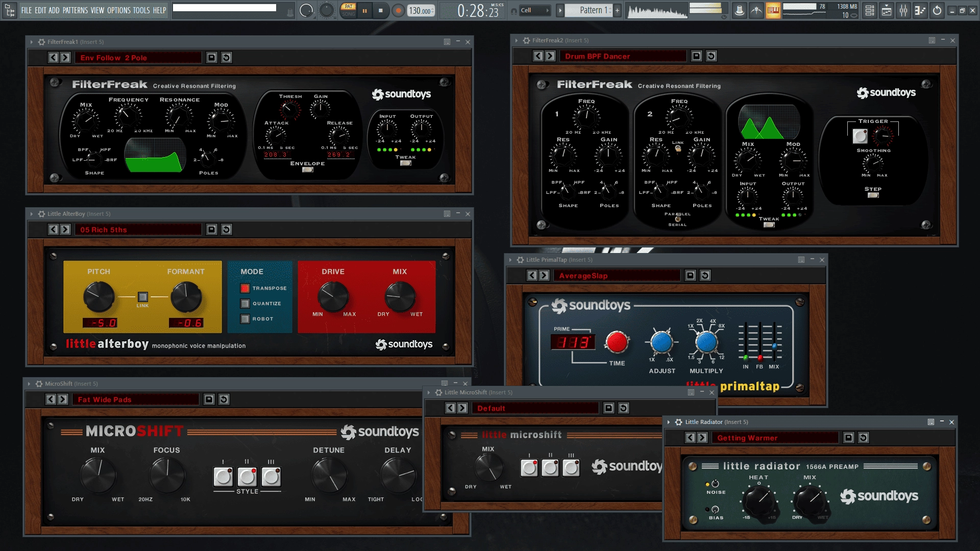Enable the Quantize mode checkbox in AlterBoy

245,304
